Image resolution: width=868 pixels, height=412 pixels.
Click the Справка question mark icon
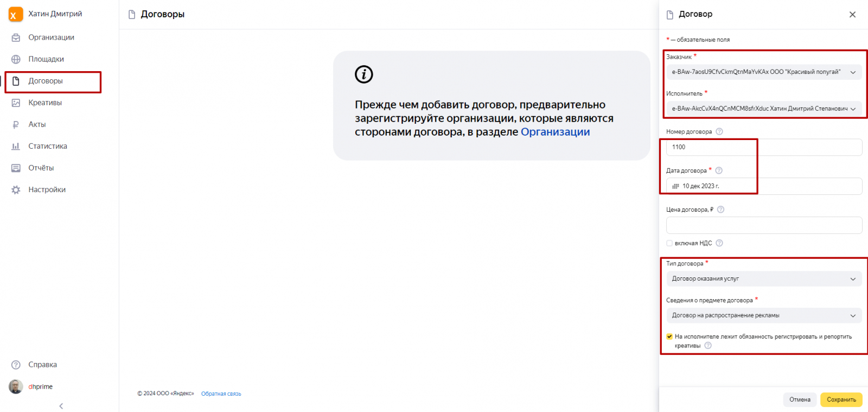pyautogui.click(x=16, y=365)
